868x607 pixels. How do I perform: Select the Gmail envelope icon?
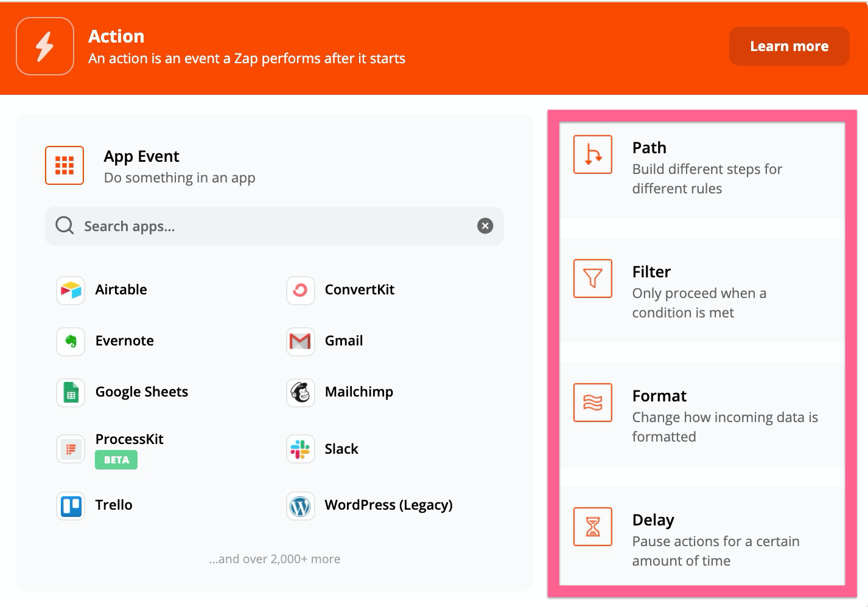pos(301,341)
